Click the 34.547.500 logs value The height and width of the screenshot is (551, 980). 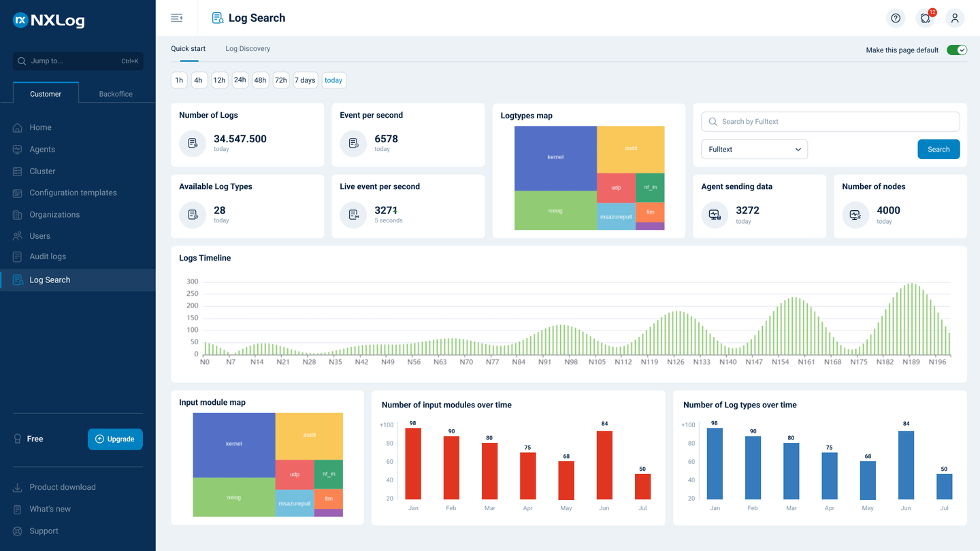click(x=240, y=139)
